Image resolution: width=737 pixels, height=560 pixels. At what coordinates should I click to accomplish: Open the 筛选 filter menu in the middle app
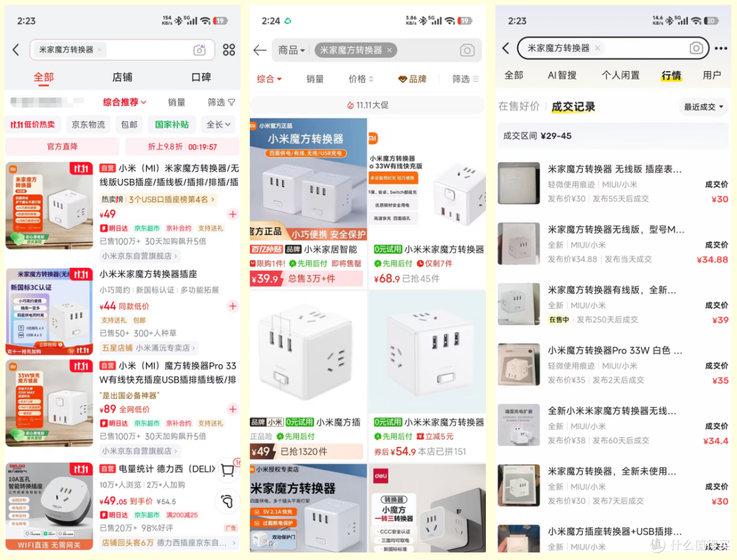(x=465, y=79)
